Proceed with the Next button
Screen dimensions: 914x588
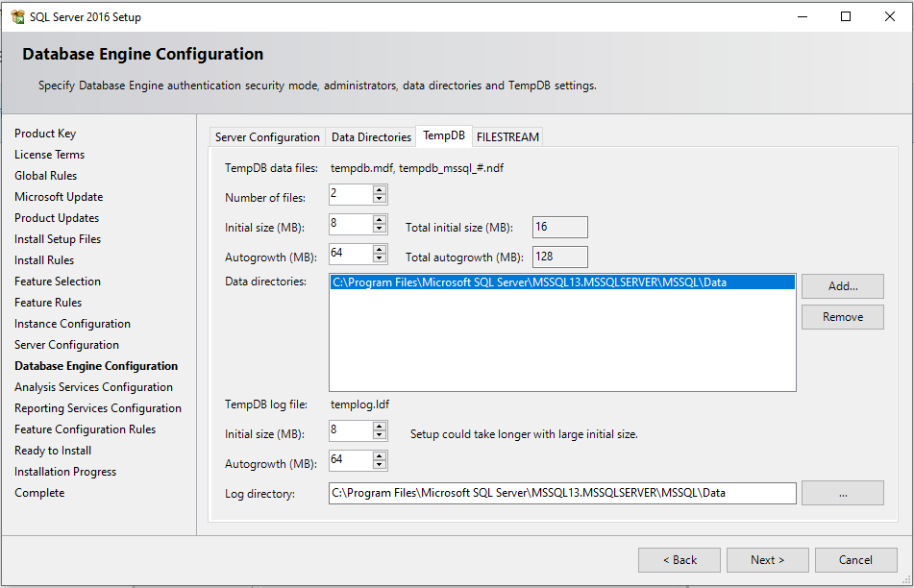tap(768, 560)
